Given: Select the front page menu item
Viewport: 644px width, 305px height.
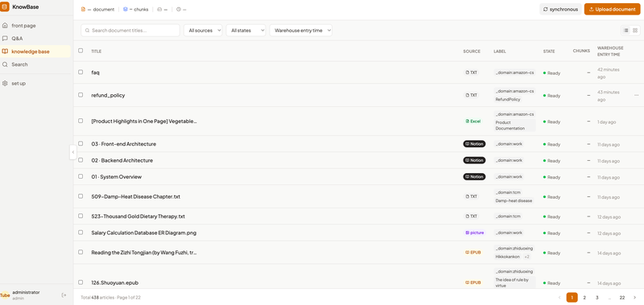Looking at the screenshot, I should point(35,26).
